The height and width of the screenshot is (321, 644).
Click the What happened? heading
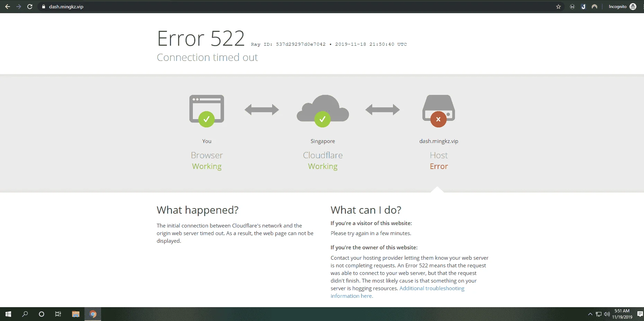coord(198,210)
